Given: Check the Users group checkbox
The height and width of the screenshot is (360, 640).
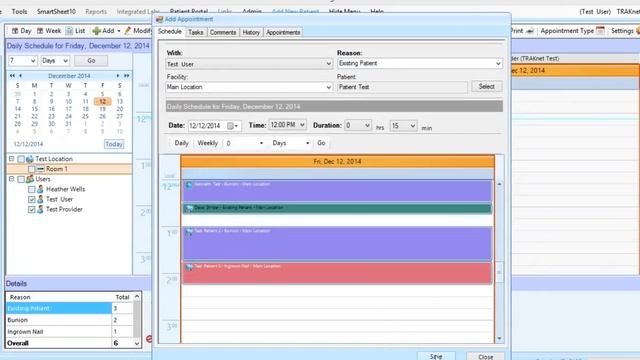Looking at the screenshot, I should [21, 179].
